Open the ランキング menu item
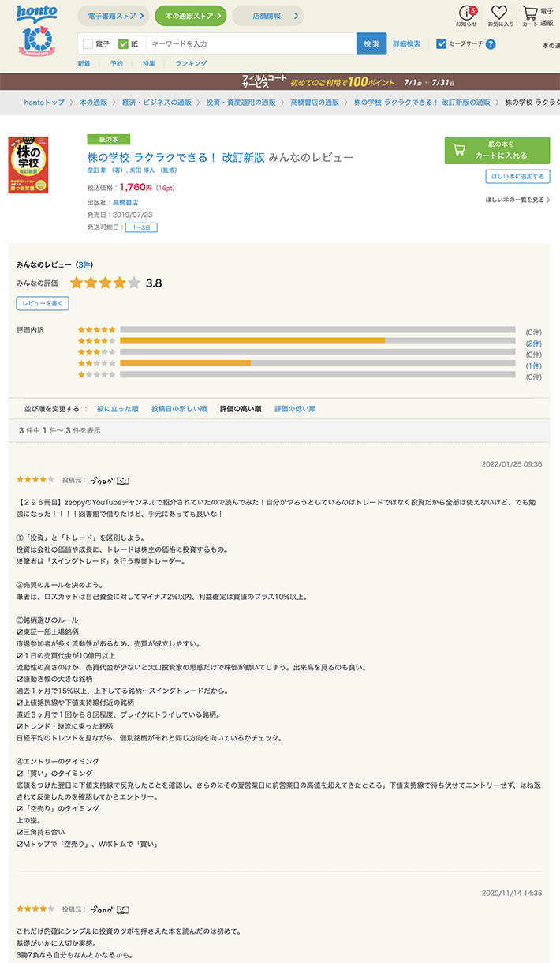 191,63
